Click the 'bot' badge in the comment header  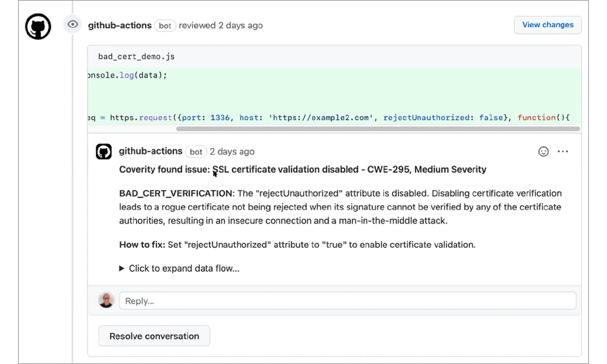tap(196, 152)
